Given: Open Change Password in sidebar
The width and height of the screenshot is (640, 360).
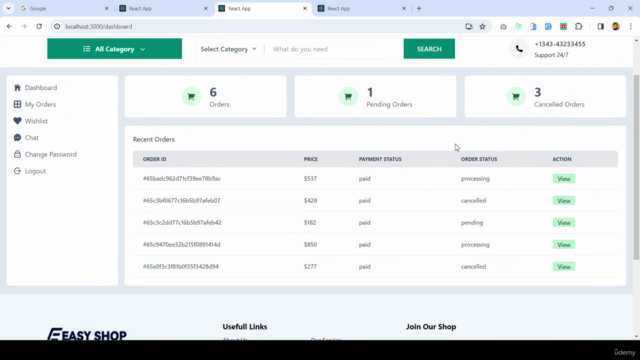Looking at the screenshot, I should tap(51, 155).
